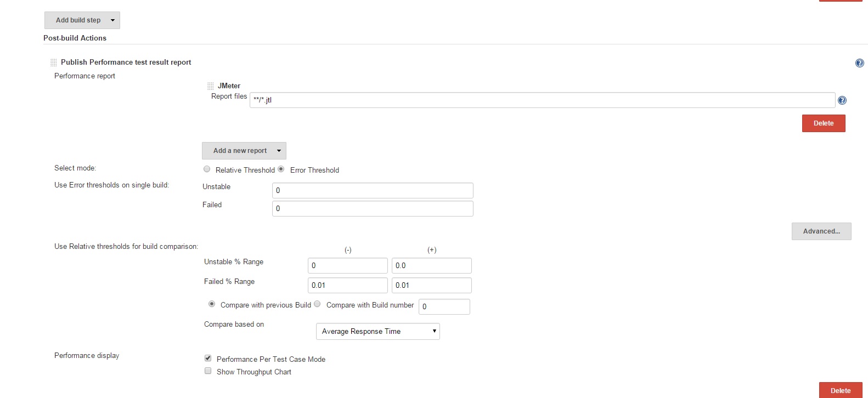Grab drag handle of Publish Performance section

pos(53,62)
